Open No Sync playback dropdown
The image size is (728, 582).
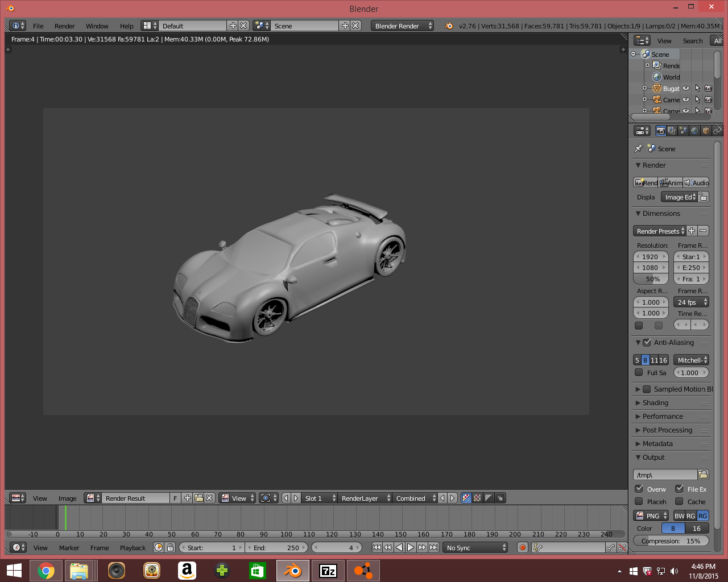[x=475, y=547]
